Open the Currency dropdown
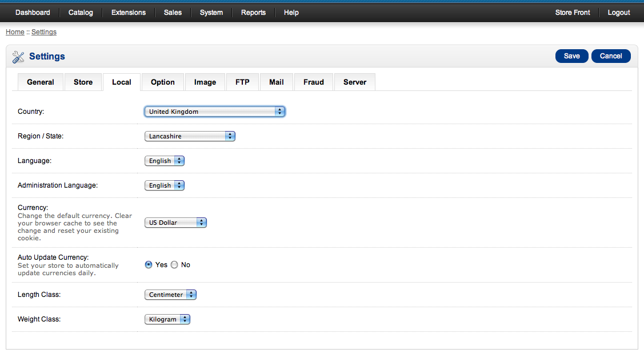The width and height of the screenshot is (644, 353). (175, 222)
